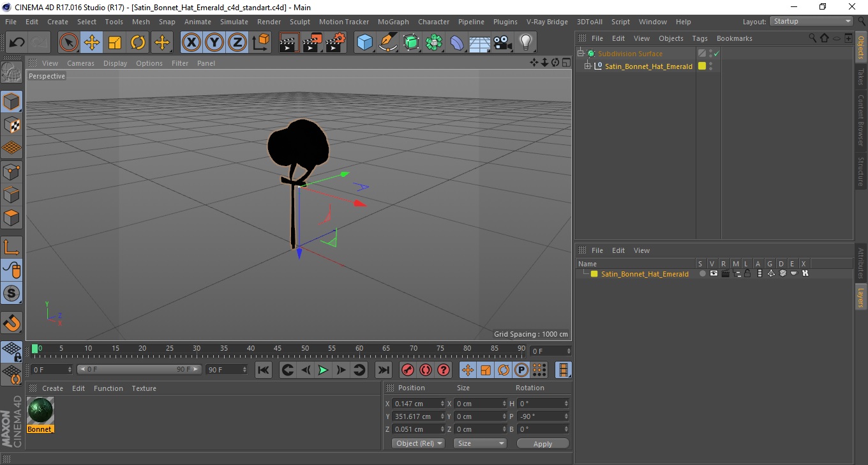Toggle Subdivision Surface enable checkmark
This screenshot has height=465, width=868.
(717, 54)
